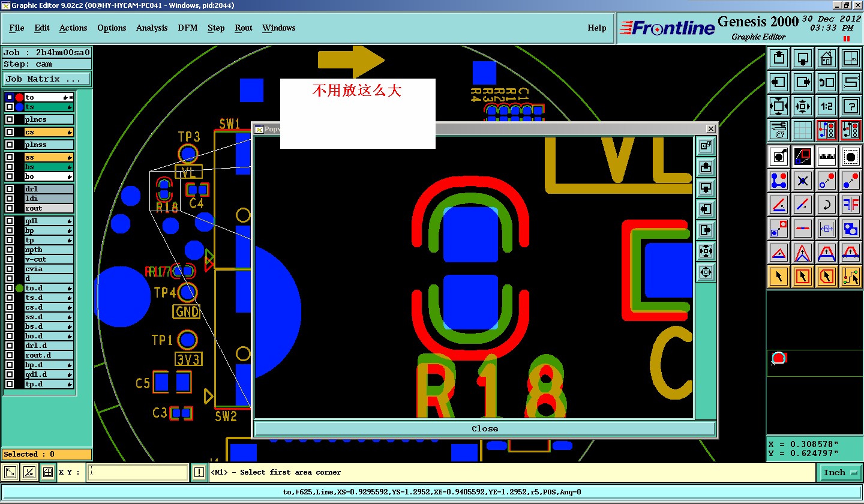Click the Close button in popup window
This screenshot has width=864, height=504.
[485, 428]
